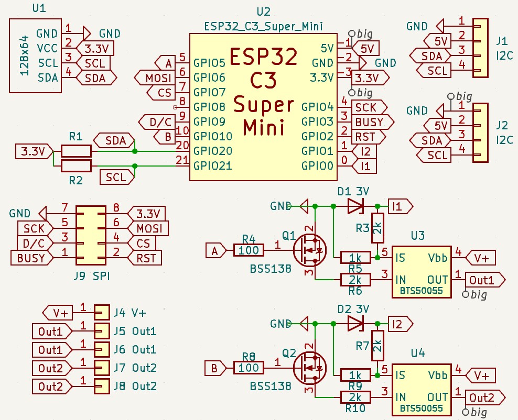518x420 pixels.
Task: Select the I1 label after diode D1
Action: pyautogui.click(x=401, y=206)
